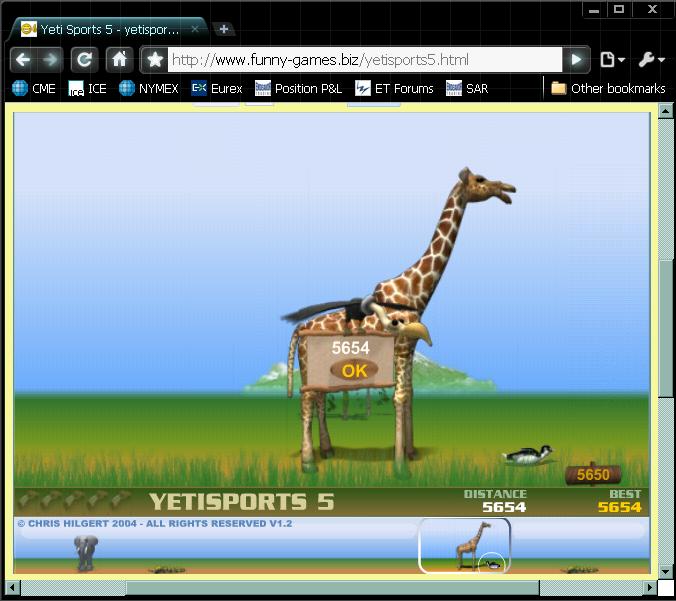Click the penguin lying in the grass
Viewport: 676px width, 601px height.
pos(528,455)
